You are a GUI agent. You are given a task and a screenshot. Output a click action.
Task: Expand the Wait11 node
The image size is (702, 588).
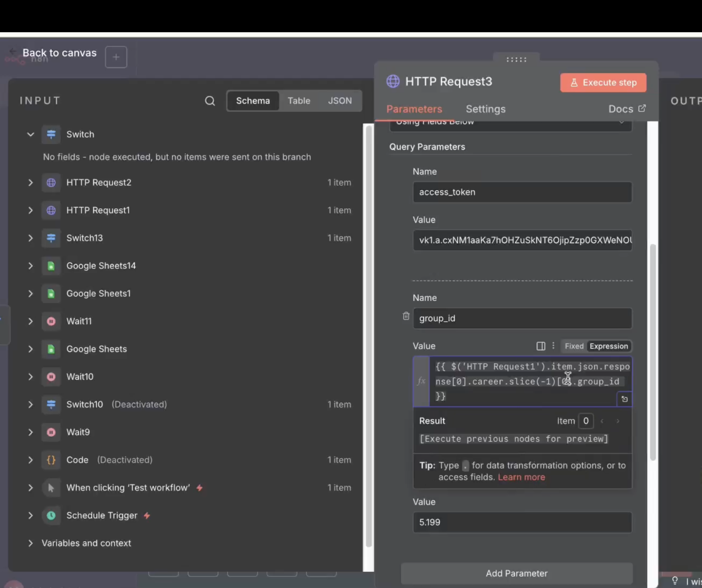point(31,321)
